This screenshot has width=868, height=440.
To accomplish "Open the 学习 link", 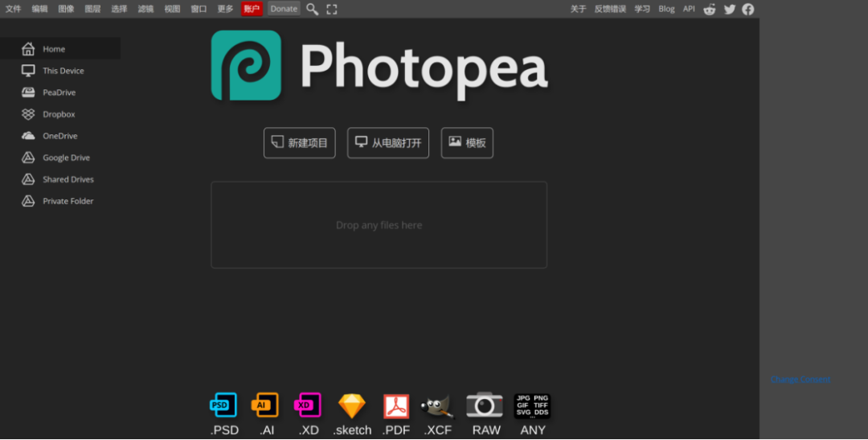I will pos(642,9).
